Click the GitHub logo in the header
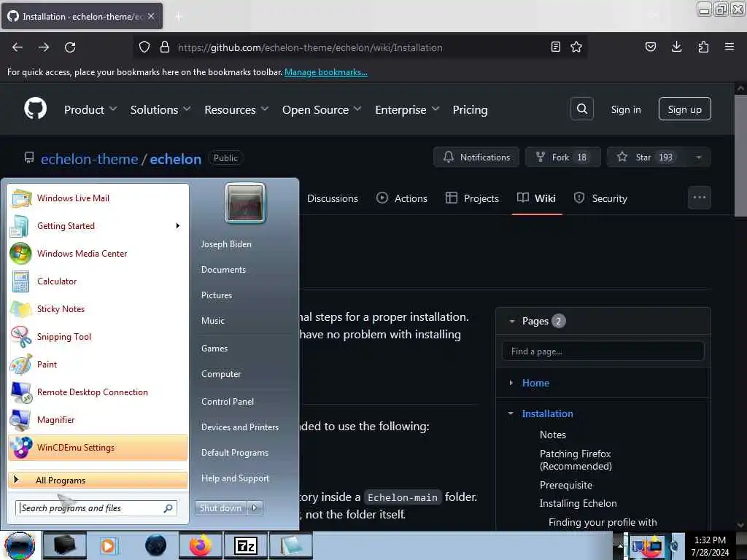Image resolution: width=747 pixels, height=560 pixels. tap(35, 109)
